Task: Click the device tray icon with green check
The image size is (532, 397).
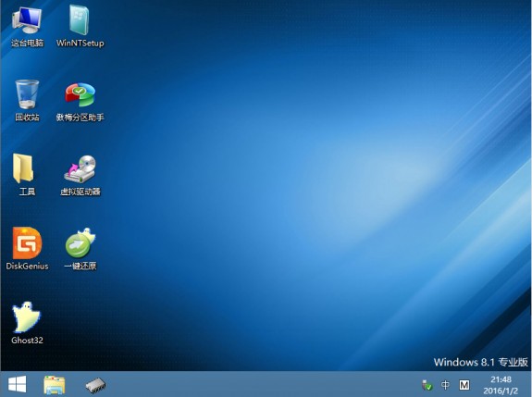Action: coord(427,385)
